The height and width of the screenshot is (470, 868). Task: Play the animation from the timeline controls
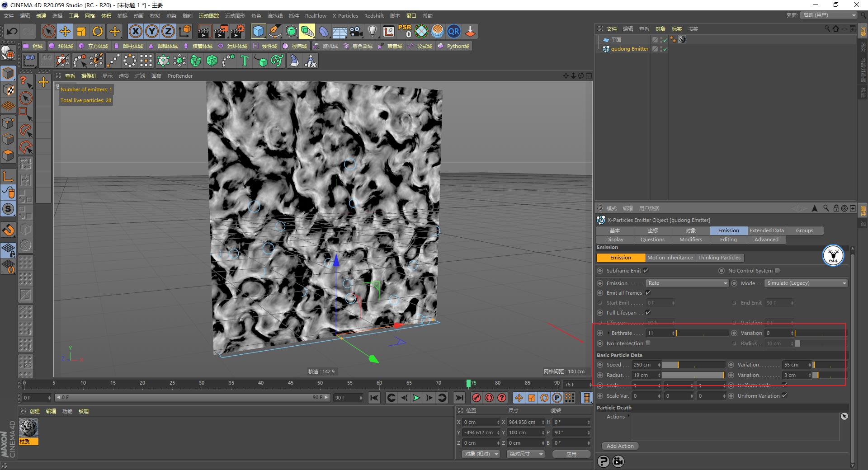[x=415, y=398]
